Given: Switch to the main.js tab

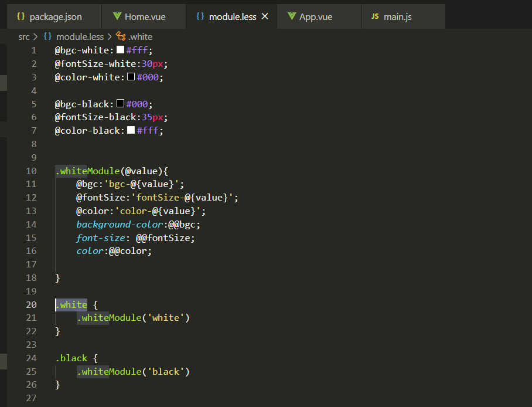Looking at the screenshot, I should [404, 16].
